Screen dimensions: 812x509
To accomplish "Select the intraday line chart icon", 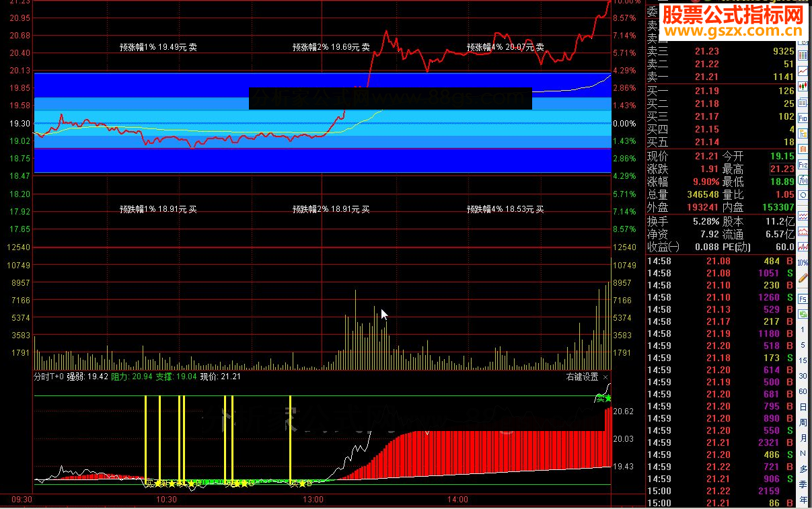I will click(803, 71).
